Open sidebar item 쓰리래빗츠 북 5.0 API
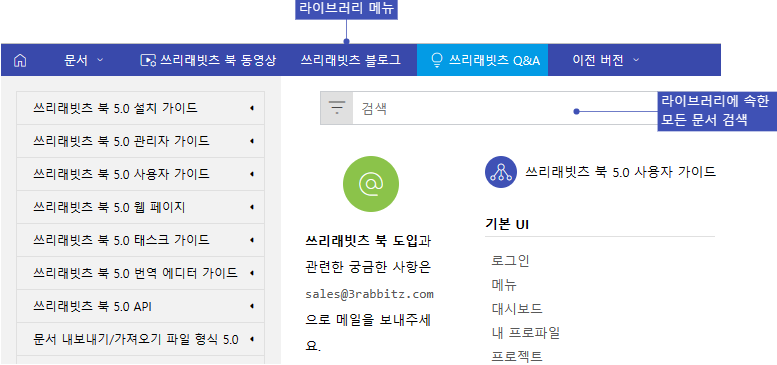 pyautogui.click(x=140, y=307)
